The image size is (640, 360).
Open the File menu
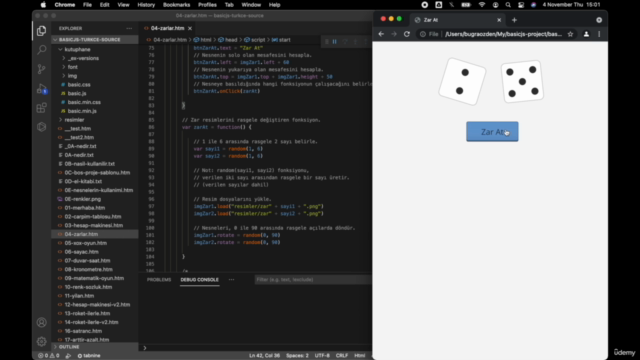click(87, 5)
